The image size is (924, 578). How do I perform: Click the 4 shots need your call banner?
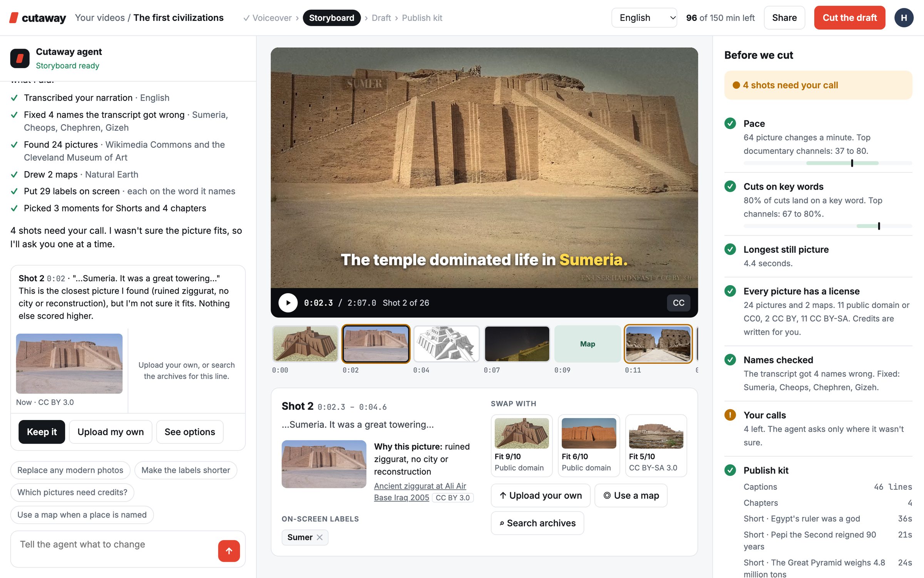tap(818, 85)
